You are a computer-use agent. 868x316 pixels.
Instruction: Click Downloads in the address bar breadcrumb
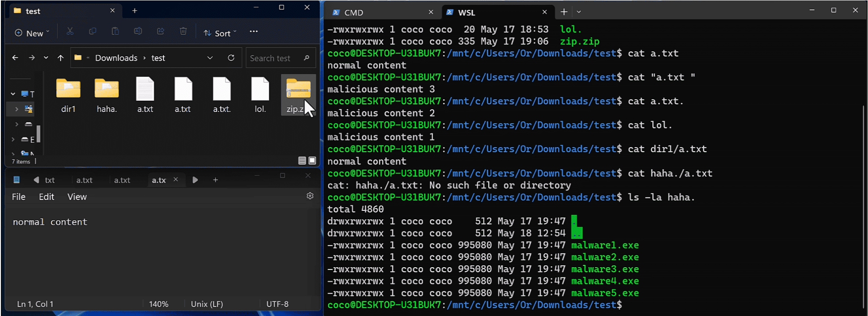116,58
